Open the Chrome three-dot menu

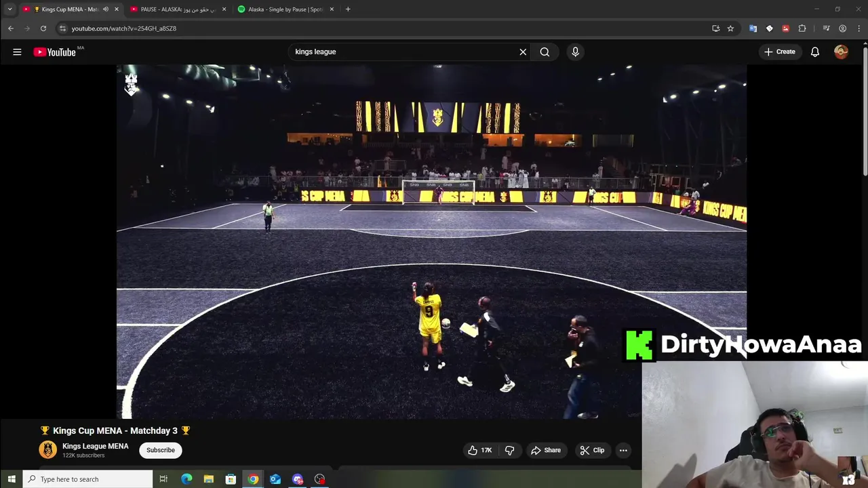[x=859, y=28]
